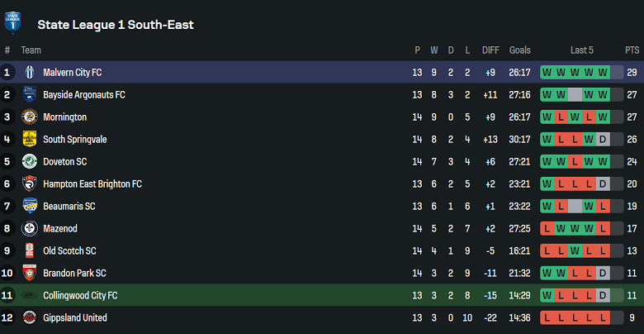
Task: Sort table by DIFF column header
Action: pyautogui.click(x=490, y=50)
